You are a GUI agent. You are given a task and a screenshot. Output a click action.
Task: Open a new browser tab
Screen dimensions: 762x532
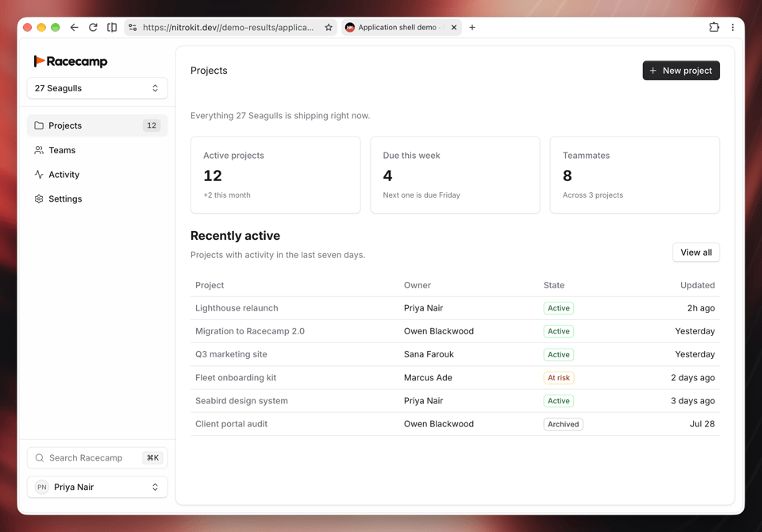[x=471, y=27]
